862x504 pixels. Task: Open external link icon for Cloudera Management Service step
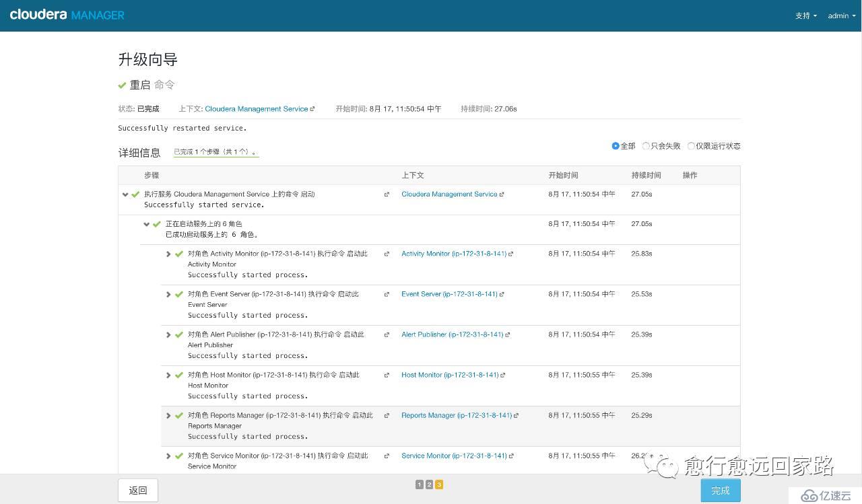(x=387, y=194)
